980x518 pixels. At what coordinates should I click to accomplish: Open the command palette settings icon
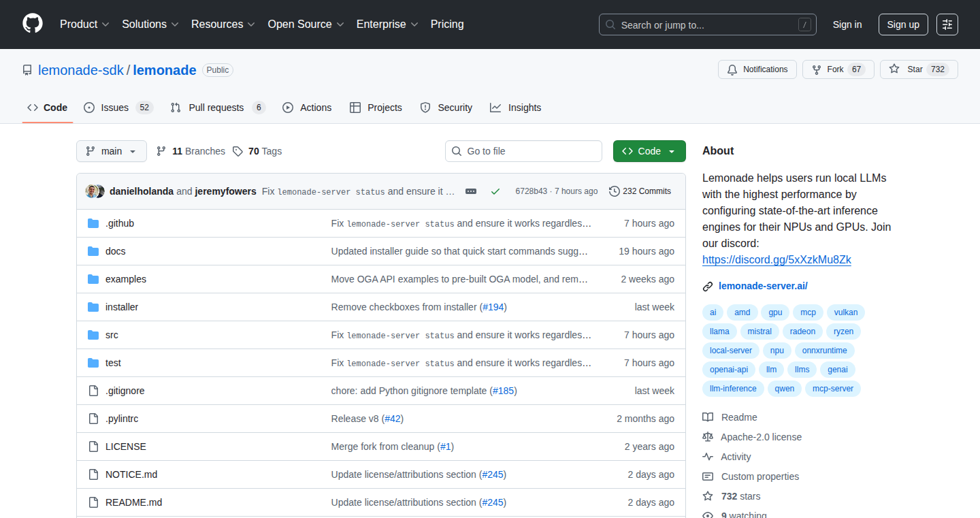(947, 25)
